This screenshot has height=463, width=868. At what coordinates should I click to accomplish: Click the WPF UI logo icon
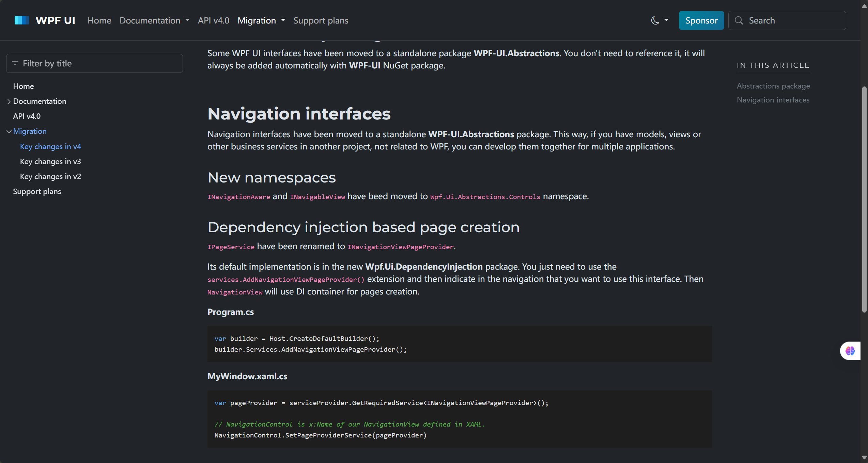22,20
